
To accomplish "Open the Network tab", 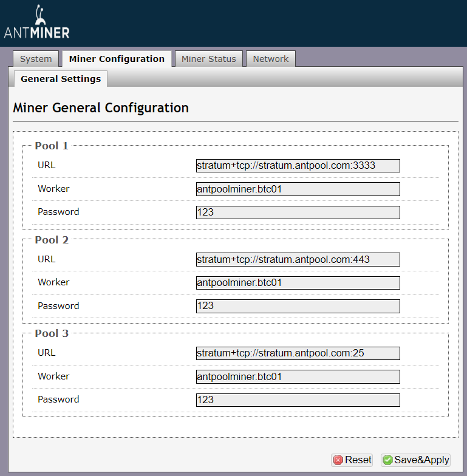I will 271,58.
